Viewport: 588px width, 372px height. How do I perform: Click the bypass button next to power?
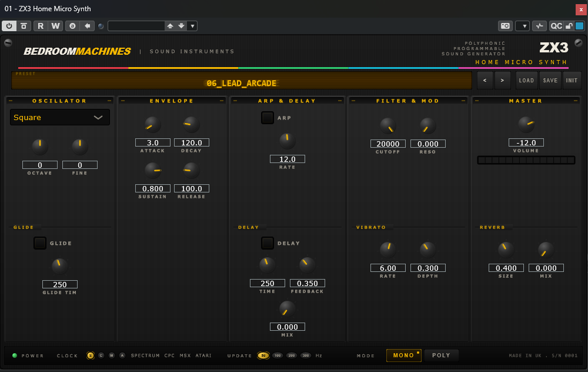(24, 26)
